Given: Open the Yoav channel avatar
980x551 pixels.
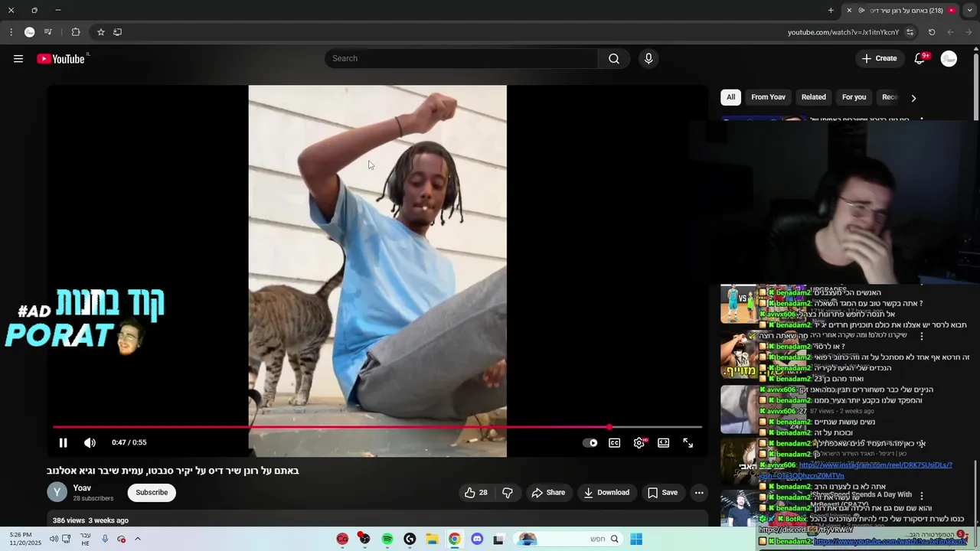Looking at the screenshot, I should coord(57,492).
